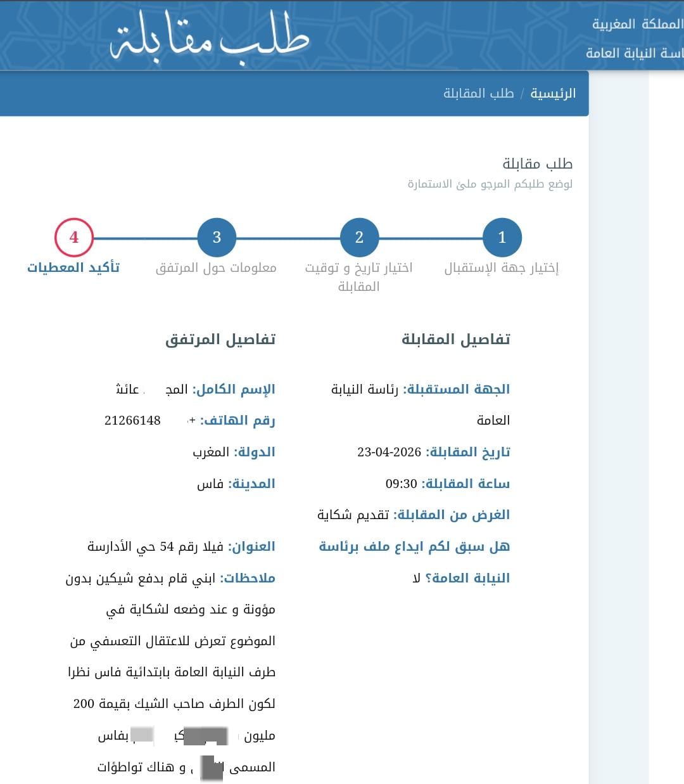Open the الرئيسية breadcrumb link
The image size is (684, 784).
(x=552, y=94)
